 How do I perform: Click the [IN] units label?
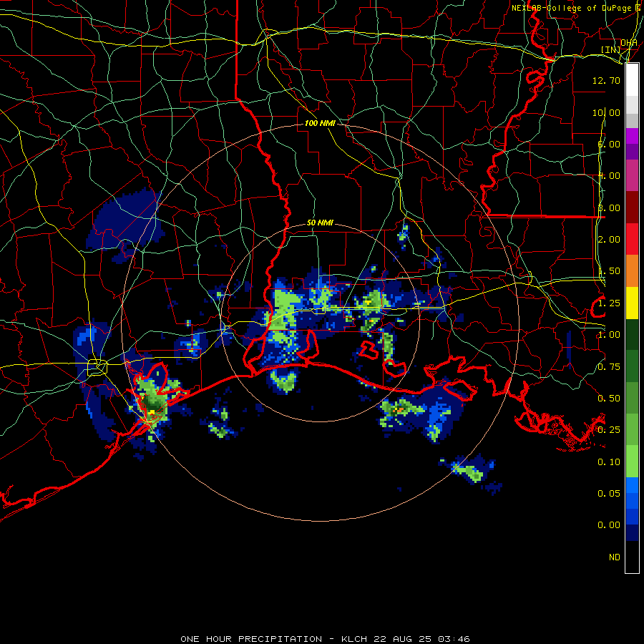coord(610,49)
